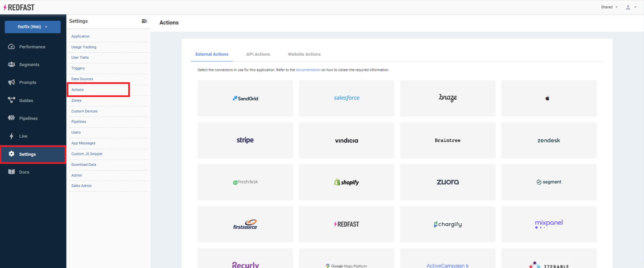
Task: Go to Performance in main sidebar
Action: (32, 47)
